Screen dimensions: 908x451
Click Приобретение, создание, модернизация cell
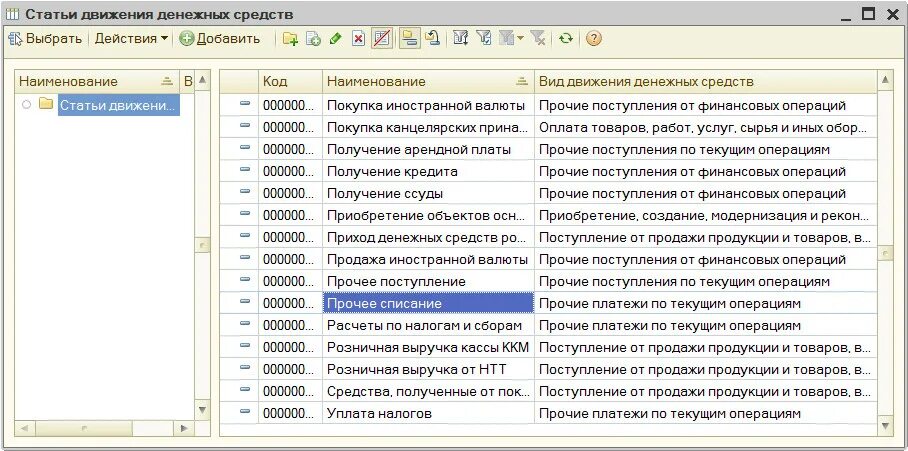click(705, 215)
